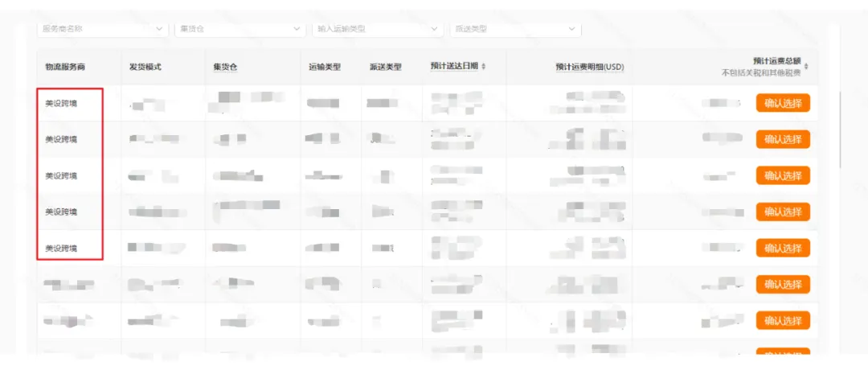Click 确认选择 in the second 美设跨境 row

(x=783, y=139)
